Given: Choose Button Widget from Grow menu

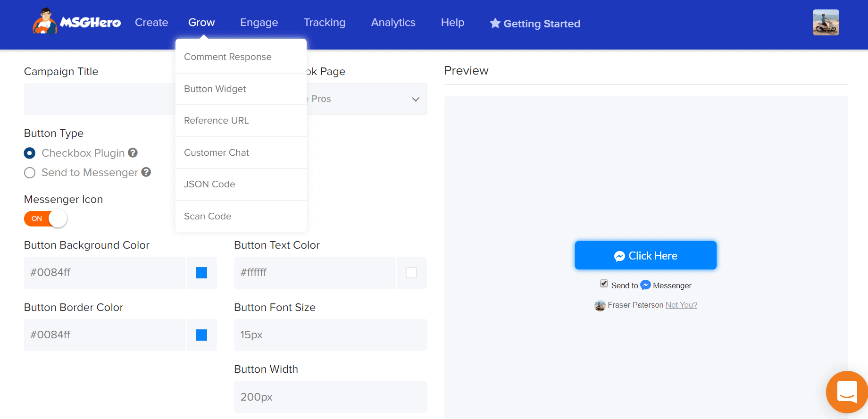Looking at the screenshot, I should pos(241,89).
